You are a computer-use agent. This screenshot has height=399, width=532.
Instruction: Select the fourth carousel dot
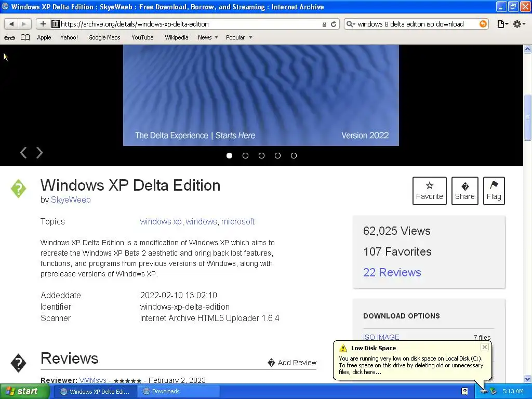(277, 155)
